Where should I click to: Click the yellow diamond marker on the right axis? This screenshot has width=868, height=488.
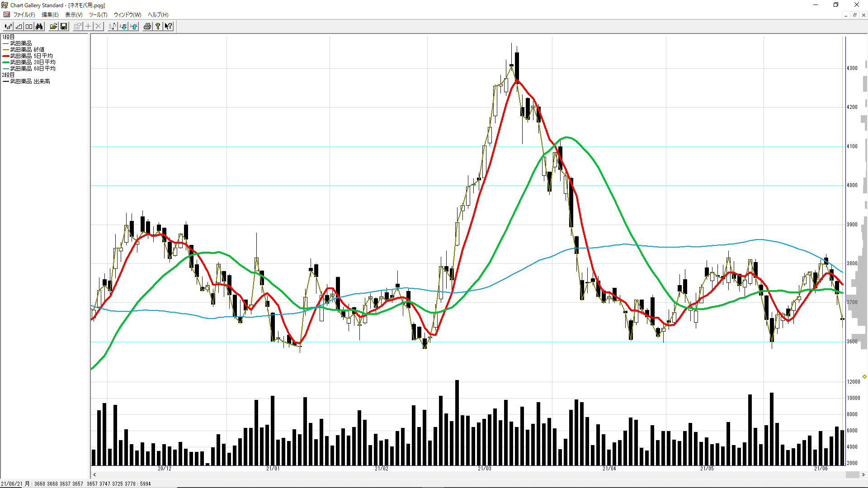coord(864,376)
